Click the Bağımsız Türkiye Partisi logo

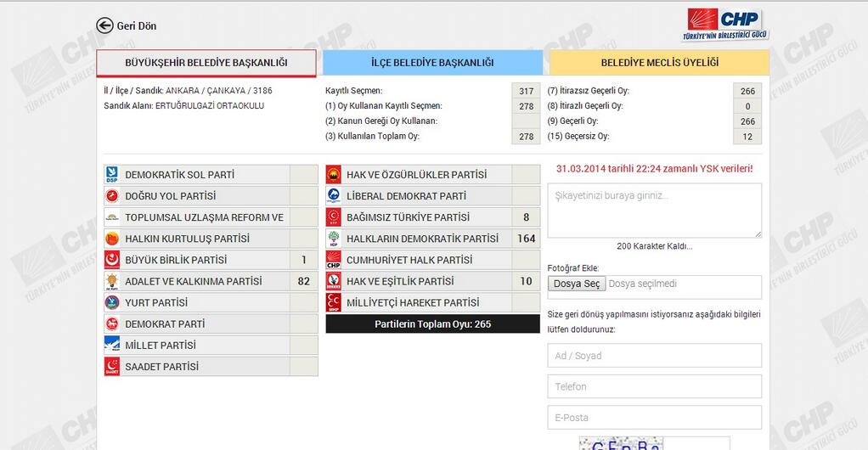333,217
